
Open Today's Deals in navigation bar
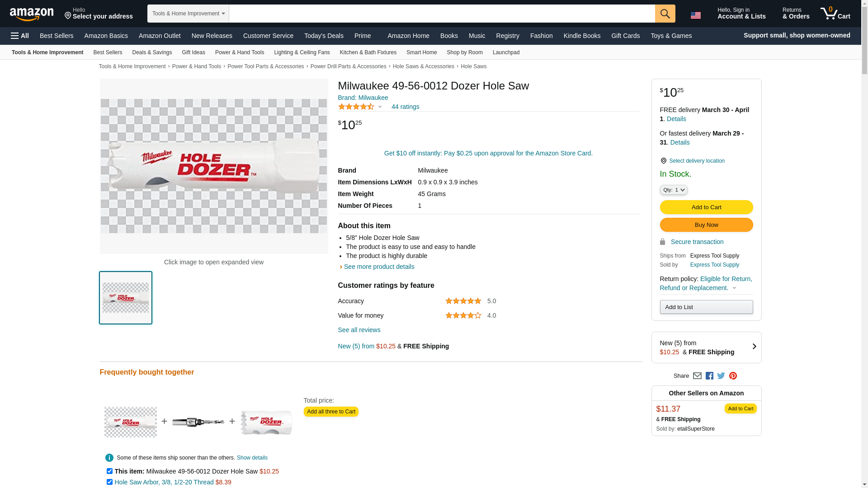[x=324, y=36]
